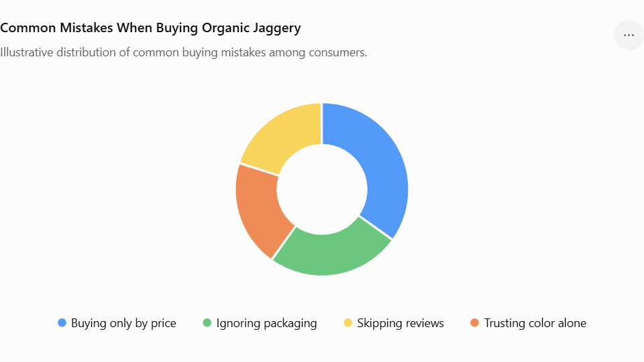This screenshot has width=644, height=362.
Task: Click the white center of the donut chart
Action: [x=322, y=189]
